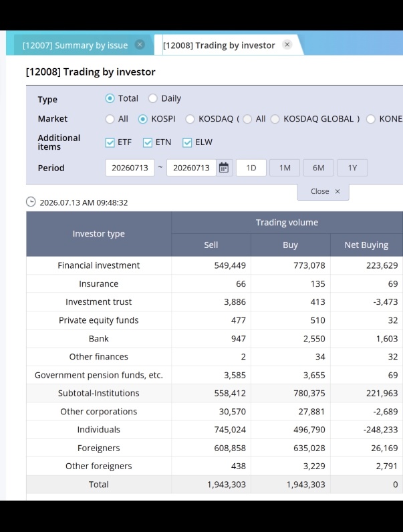Edit the period start date field
This screenshot has height=532, width=403.
[x=130, y=168]
